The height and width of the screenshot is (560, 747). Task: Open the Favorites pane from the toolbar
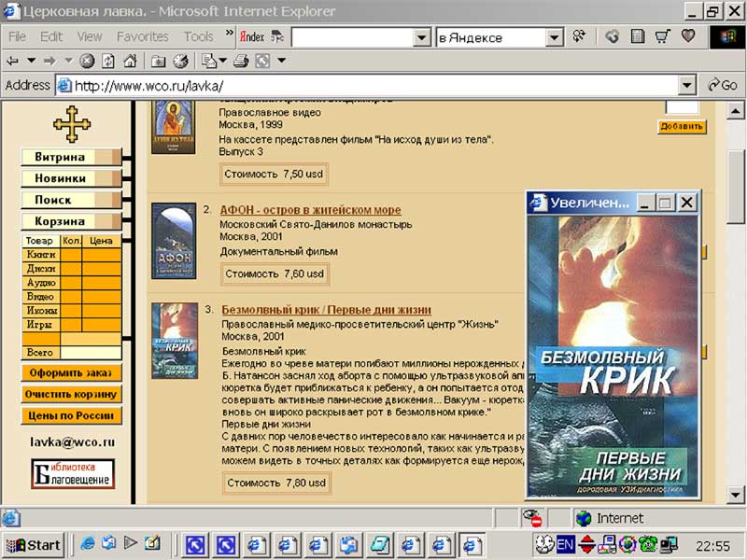coord(158,61)
